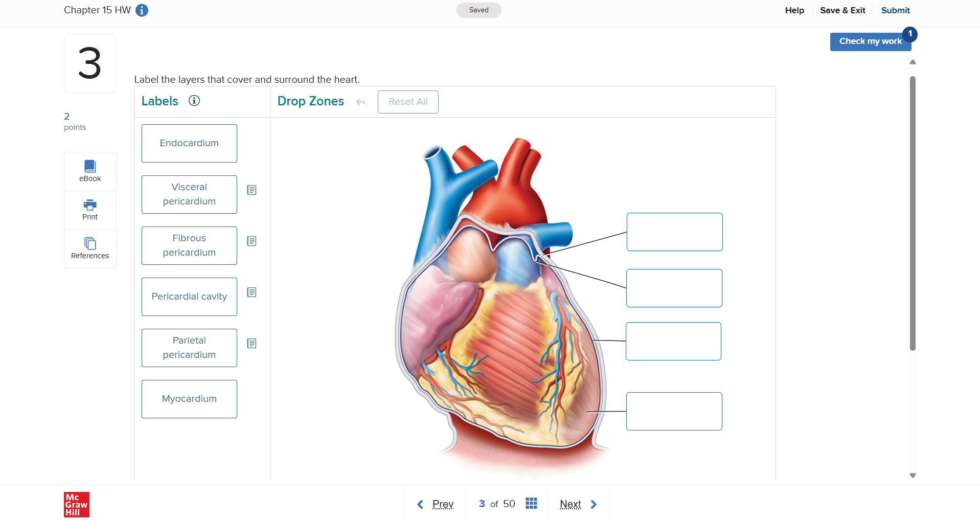Image resolution: width=980 pixels, height=520 pixels.
Task: Open the References panel
Action: pyautogui.click(x=89, y=248)
